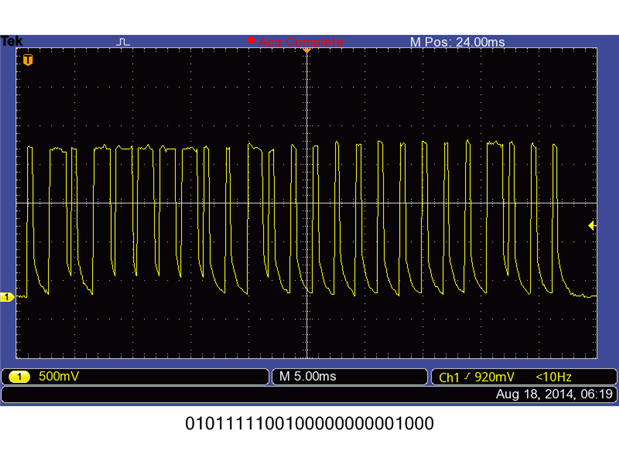The height and width of the screenshot is (464, 619).
Task: Click the orange T trigger position marker
Action: point(28,60)
